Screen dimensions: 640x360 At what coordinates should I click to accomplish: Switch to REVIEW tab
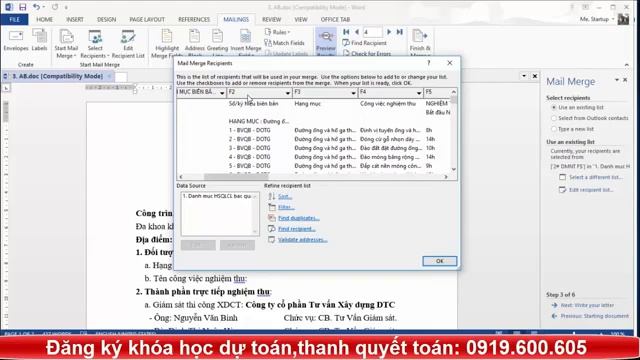tap(271, 19)
